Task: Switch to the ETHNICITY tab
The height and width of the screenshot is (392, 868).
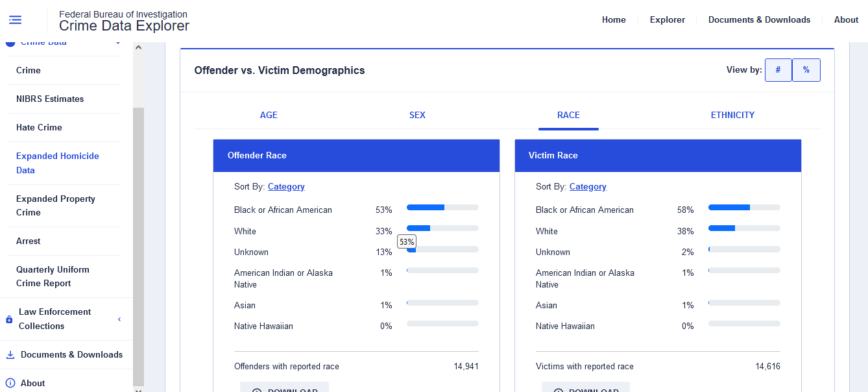Action: point(732,115)
